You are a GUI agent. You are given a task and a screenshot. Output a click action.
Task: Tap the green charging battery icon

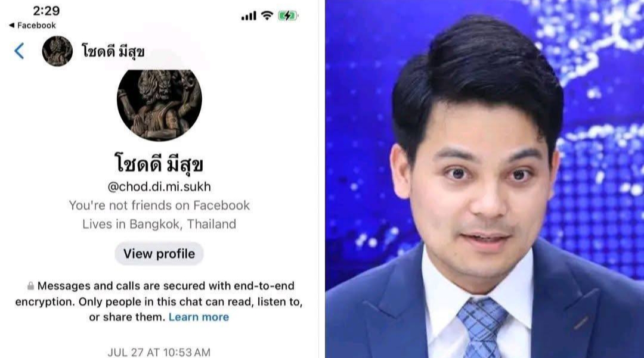pos(288,15)
